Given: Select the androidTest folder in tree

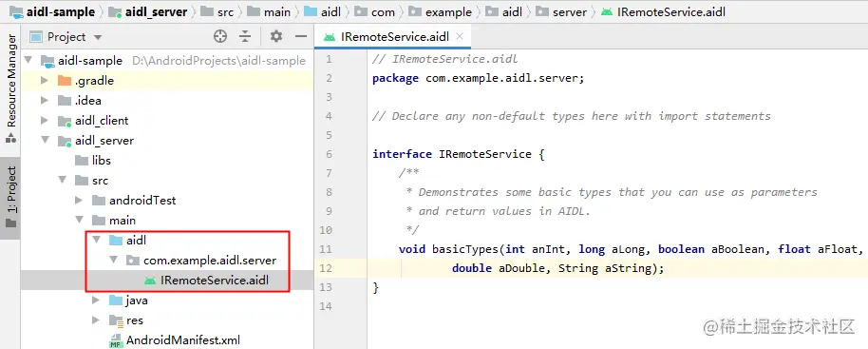Looking at the screenshot, I should [x=142, y=200].
